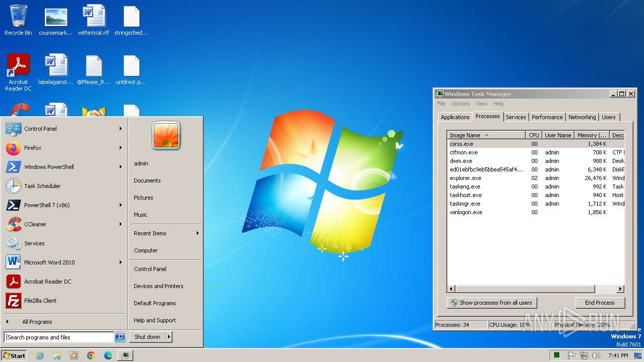Open the Shut down options arrow
644x362 pixels.
(x=169, y=337)
